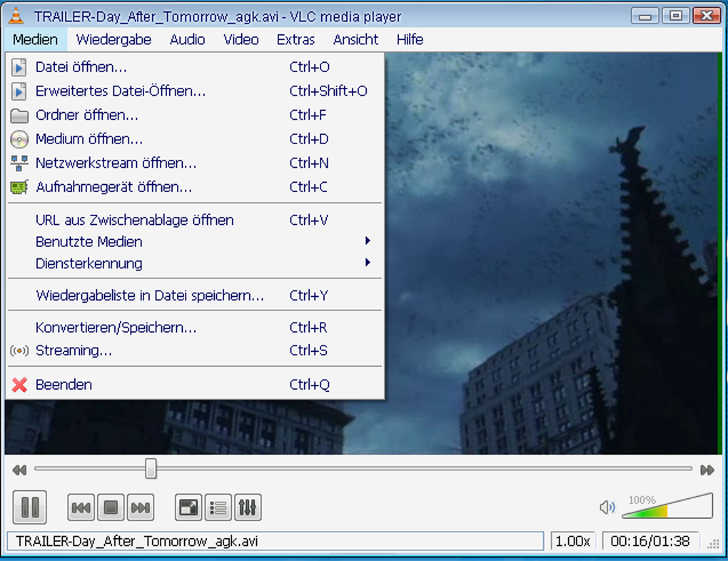Image resolution: width=728 pixels, height=561 pixels.
Task: Maximize the VLC window
Action: point(676,16)
